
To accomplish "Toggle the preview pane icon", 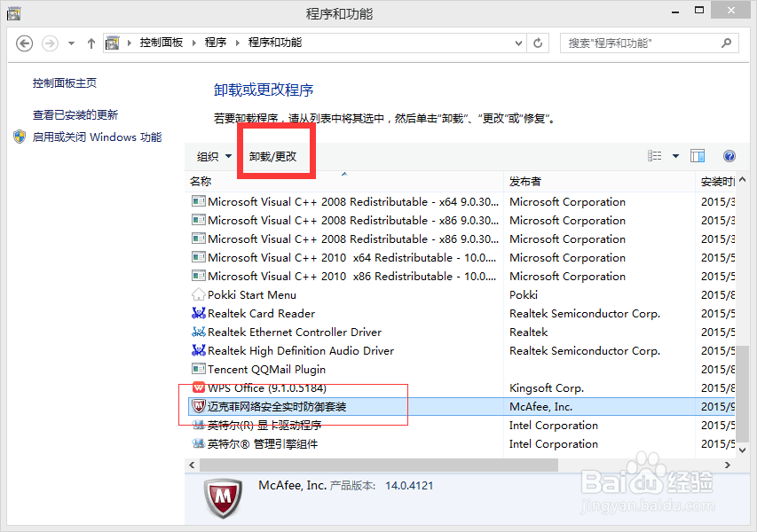I will 698,156.
